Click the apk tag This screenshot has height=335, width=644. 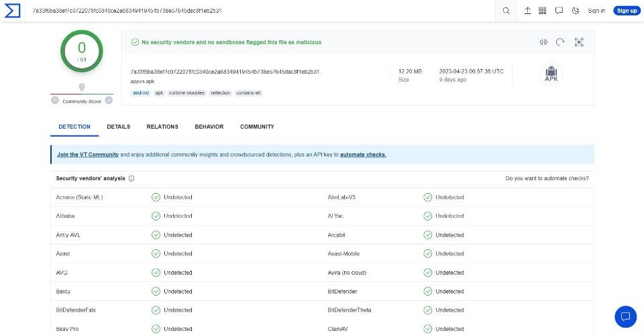click(x=159, y=92)
